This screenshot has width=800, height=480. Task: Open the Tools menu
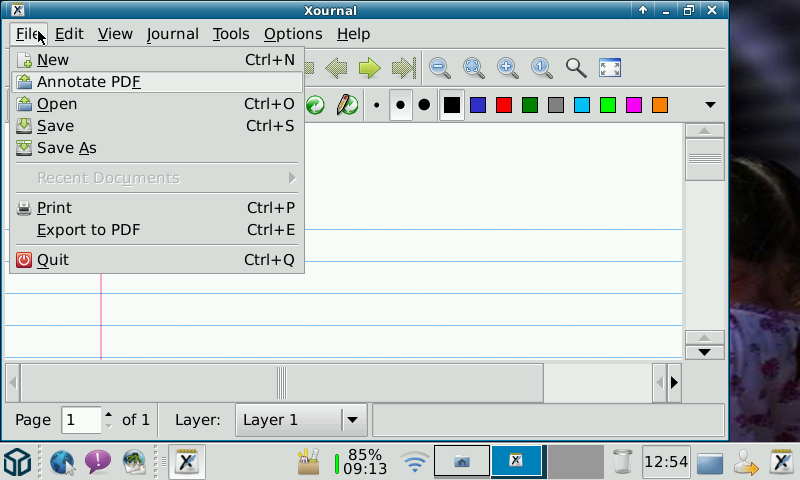pos(231,34)
